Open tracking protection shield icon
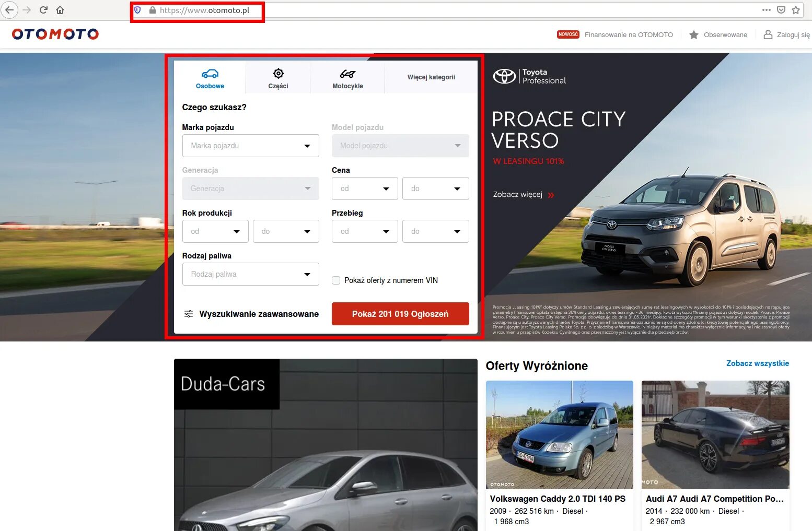This screenshot has width=812, height=531. coord(137,10)
